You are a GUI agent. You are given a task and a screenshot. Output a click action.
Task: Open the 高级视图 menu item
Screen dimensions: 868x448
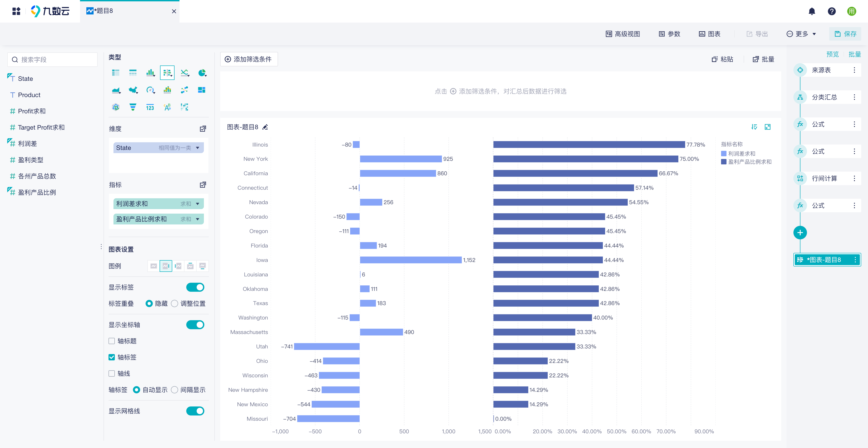623,34
